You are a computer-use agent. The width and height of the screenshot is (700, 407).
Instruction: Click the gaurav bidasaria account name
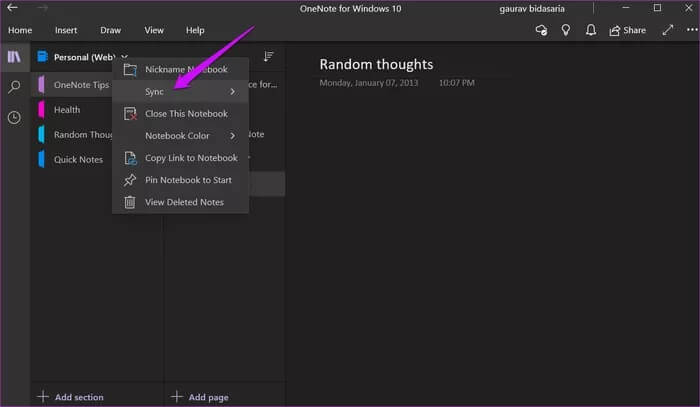(532, 8)
